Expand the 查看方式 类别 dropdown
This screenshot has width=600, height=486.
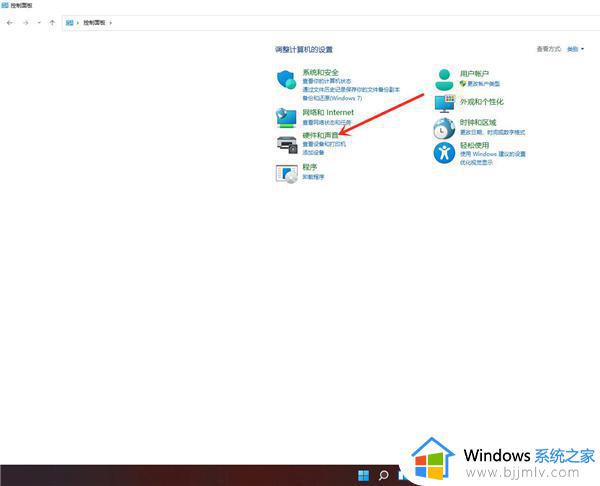click(x=575, y=48)
